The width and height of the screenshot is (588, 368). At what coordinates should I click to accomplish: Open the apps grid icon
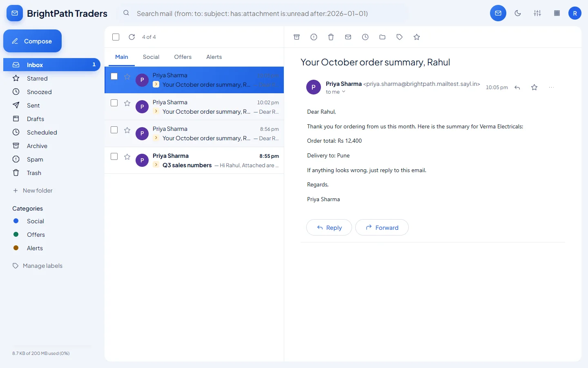click(x=557, y=13)
